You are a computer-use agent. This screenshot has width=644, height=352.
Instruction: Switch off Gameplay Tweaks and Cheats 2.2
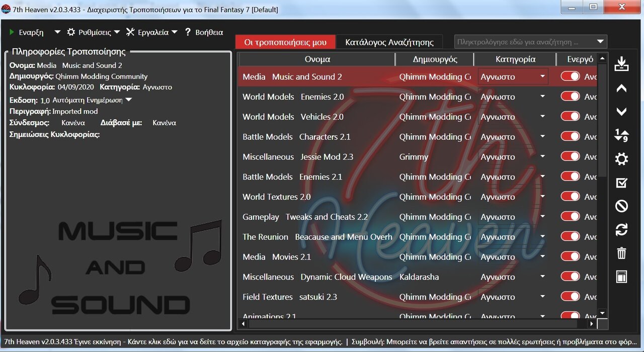click(570, 217)
